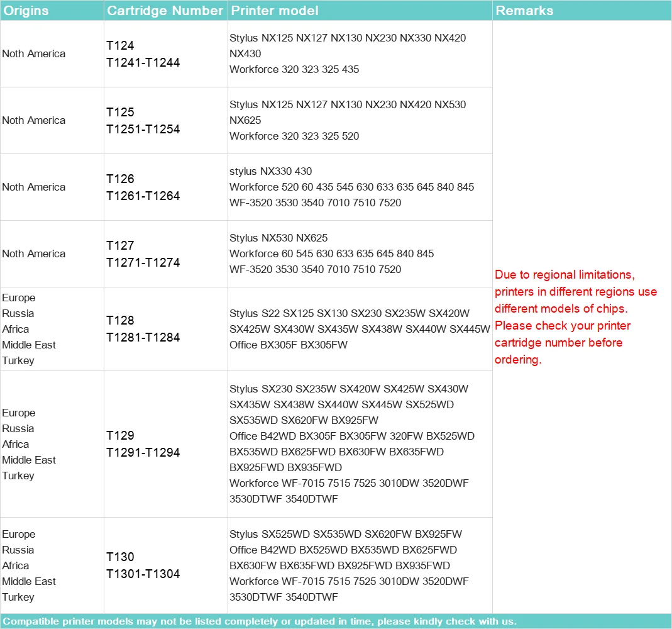Select the T127 T1271-T1274 cartridge cell
The image size is (672, 629).
pyautogui.click(x=165, y=254)
